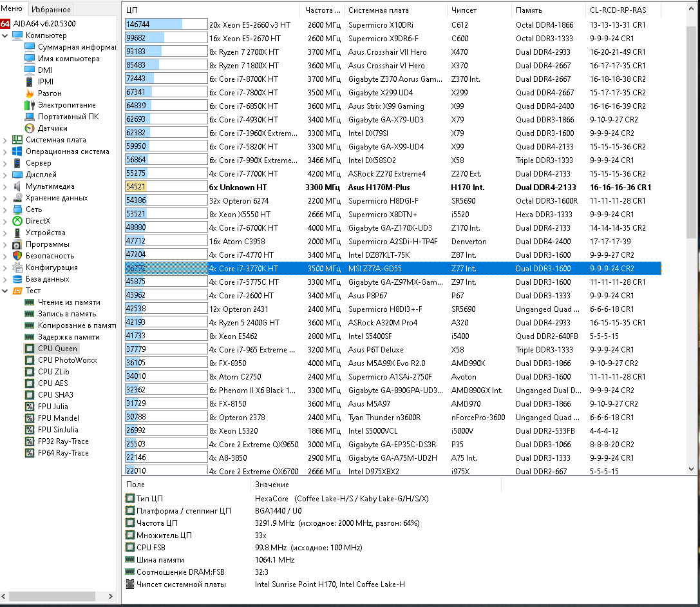Click the Имя компьютера icon

[x=30, y=59]
